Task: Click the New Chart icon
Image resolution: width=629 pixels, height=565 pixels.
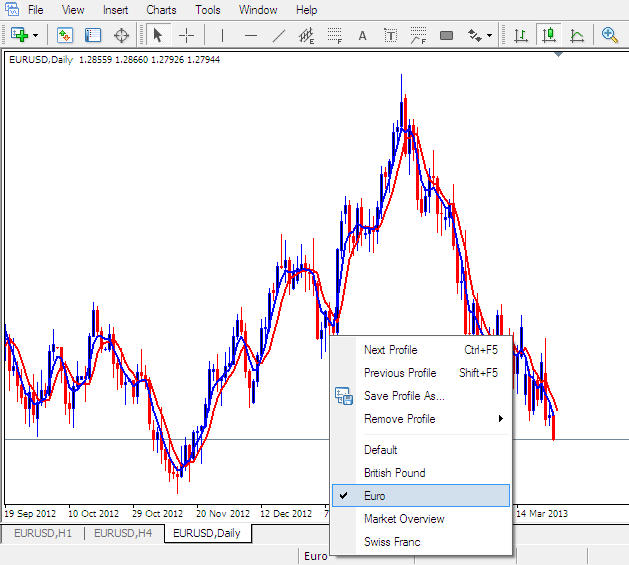Action: tap(18, 35)
